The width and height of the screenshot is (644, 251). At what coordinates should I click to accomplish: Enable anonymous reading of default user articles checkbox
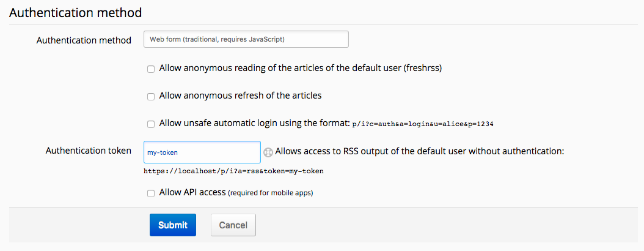[x=151, y=69]
